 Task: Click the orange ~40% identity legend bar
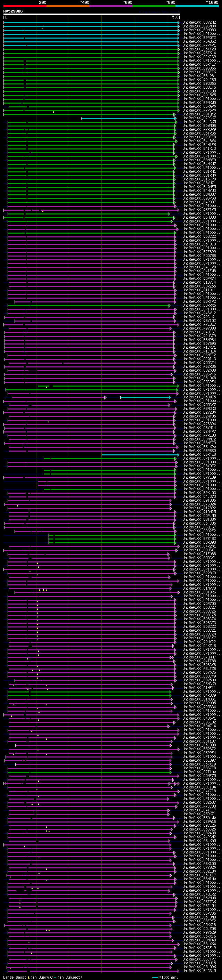coord(68,6)
